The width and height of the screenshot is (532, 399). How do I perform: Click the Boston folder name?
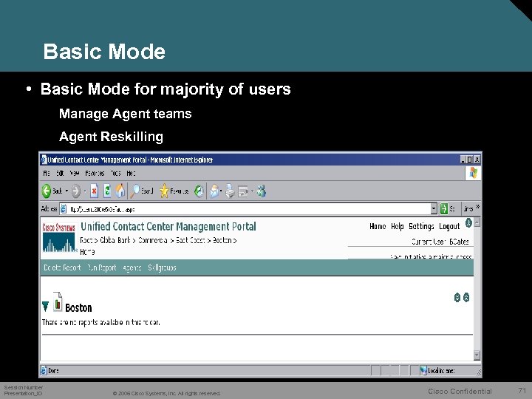tap(78, 307)
